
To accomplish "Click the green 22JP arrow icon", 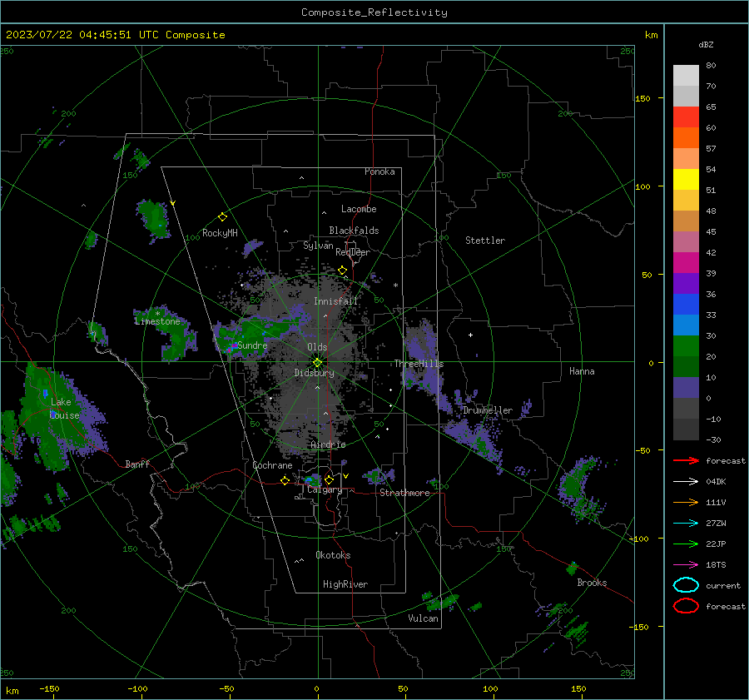I will (686, 544).
